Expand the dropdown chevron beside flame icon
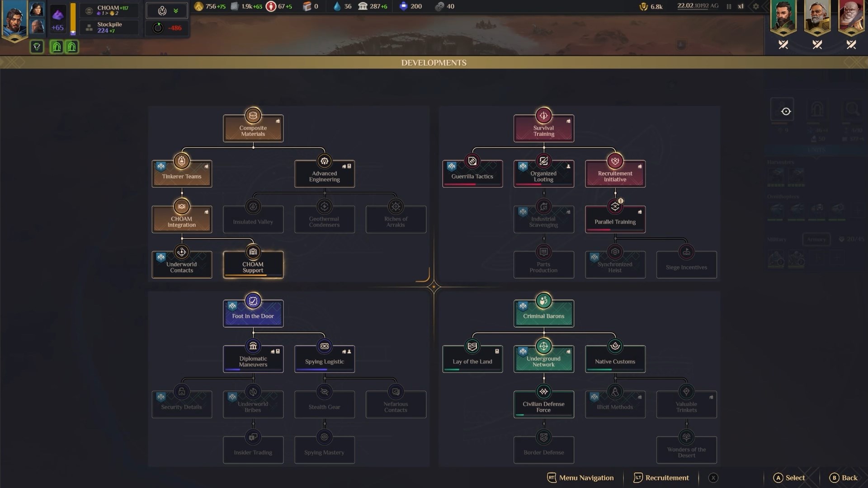Image resolution: width=868 pixels, height=488 pixels. (x=176, y=11)
